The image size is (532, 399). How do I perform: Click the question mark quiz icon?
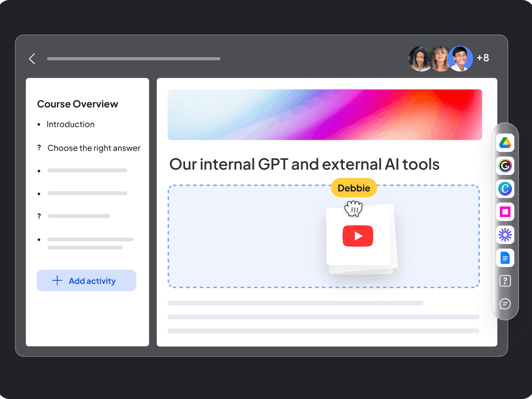505,281
